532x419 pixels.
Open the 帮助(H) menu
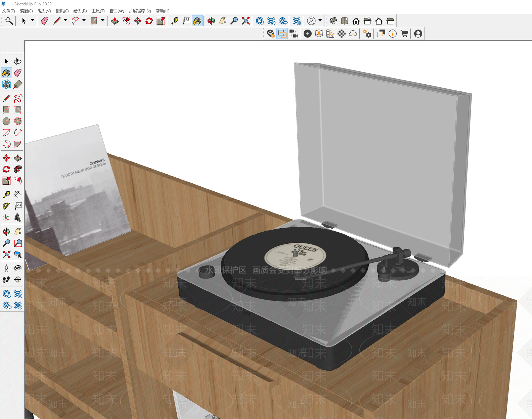click(x=163, y=11)
